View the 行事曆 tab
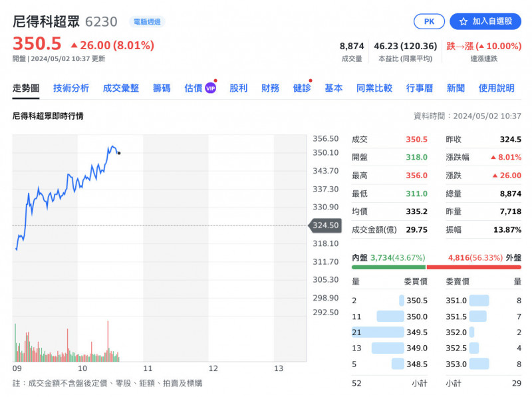 click(x=419, y=88)
